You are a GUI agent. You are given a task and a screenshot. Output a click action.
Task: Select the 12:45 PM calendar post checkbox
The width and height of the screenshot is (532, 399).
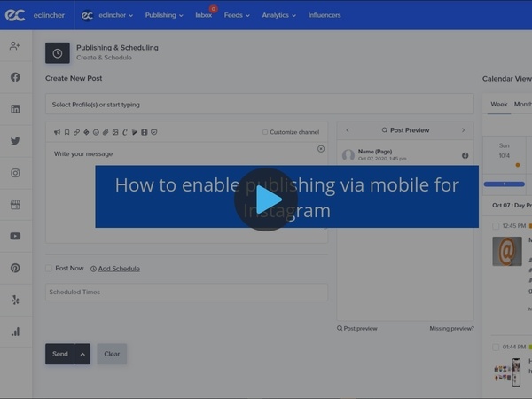[496, 226]
